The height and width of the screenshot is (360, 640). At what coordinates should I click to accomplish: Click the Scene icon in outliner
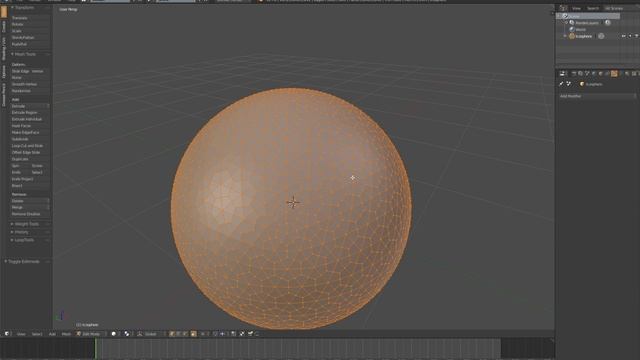point(565,16)
